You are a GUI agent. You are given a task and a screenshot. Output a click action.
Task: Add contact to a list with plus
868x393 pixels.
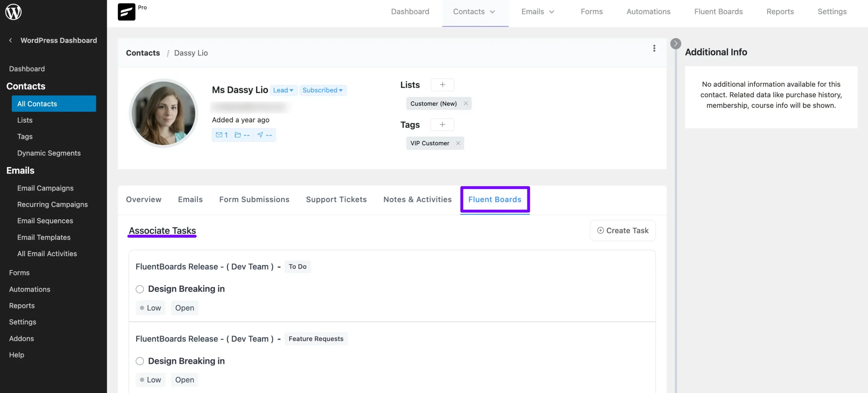click(442, 85)
